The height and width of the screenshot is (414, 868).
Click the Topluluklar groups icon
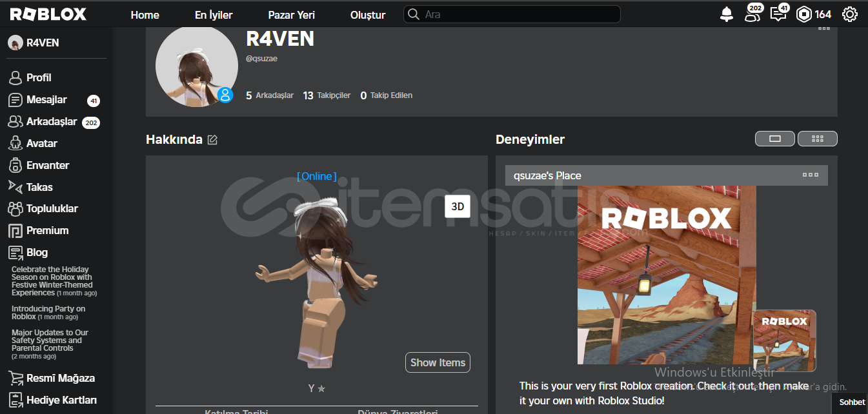tap(15, 209)
